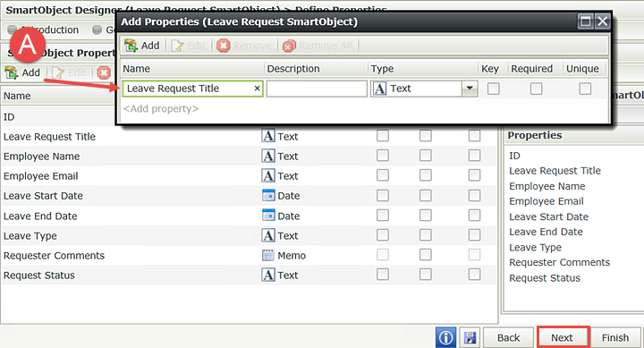Open the Text type combo box
Viewport: 644px width, 348px height.
coord(424,89)
